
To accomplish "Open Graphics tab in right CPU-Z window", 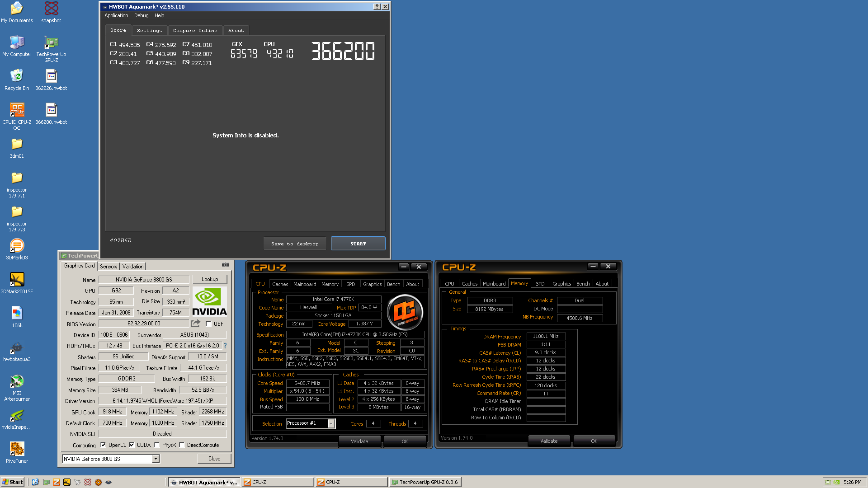I will pos(561,284).
